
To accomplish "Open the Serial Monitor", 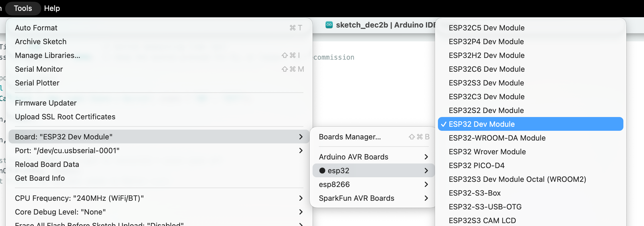I will (39, 69).
